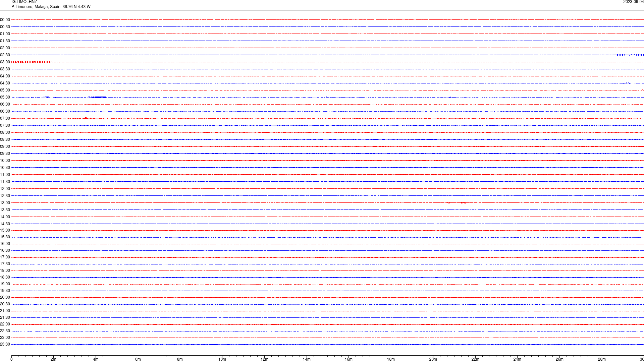This screenshot has width=644, height=362.
Task: Click the blue signal at end of 02:30 trace
Action: coord(630,55)
